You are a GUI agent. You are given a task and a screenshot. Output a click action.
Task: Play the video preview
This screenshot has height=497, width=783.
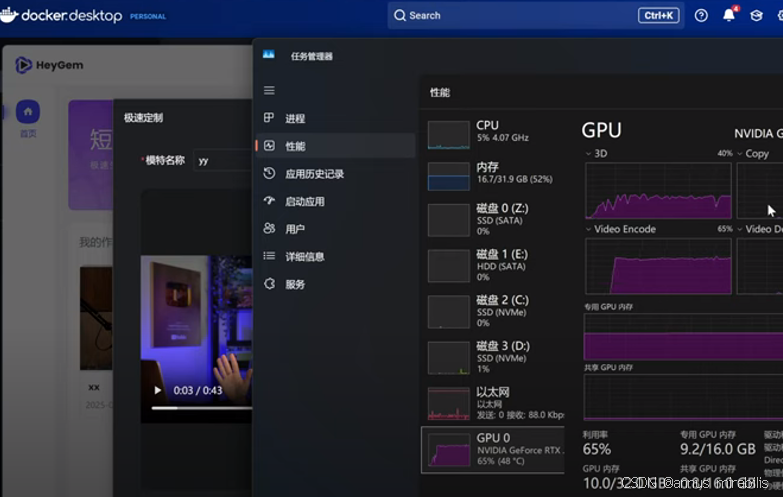point(157,390)
